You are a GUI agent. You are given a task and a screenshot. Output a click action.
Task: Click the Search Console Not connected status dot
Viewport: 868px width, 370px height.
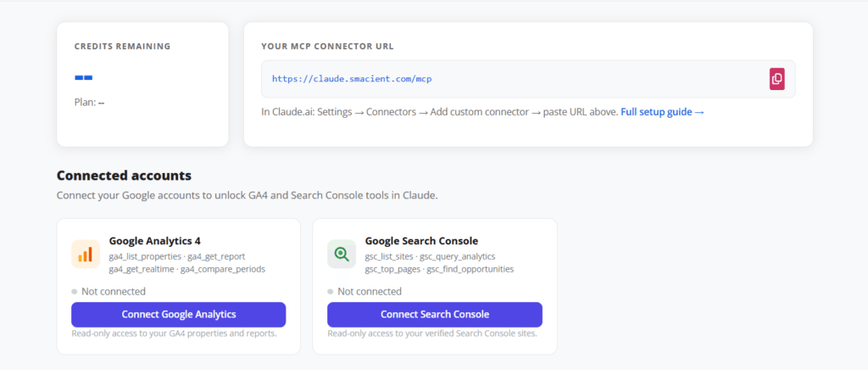pos(331,291)
